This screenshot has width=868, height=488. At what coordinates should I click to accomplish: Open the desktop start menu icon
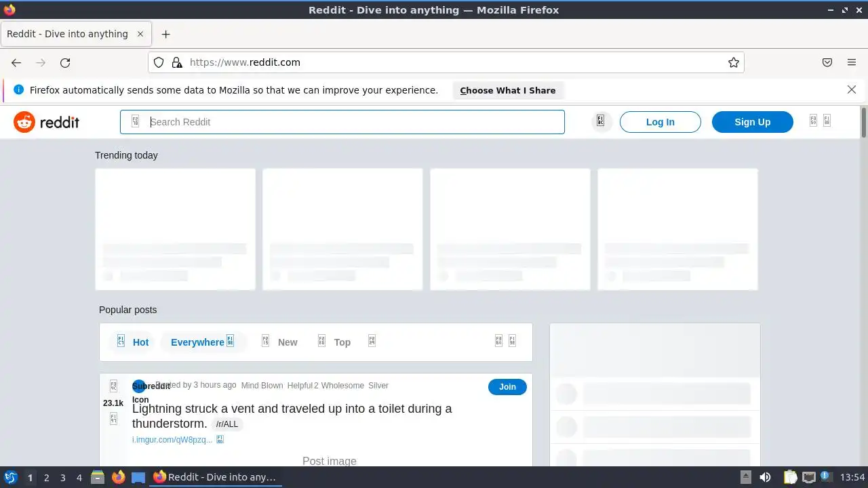coord(11,477)
